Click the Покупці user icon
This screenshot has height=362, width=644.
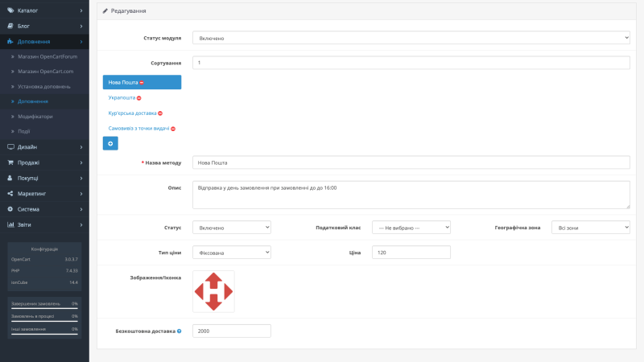(x=10, y=178)
